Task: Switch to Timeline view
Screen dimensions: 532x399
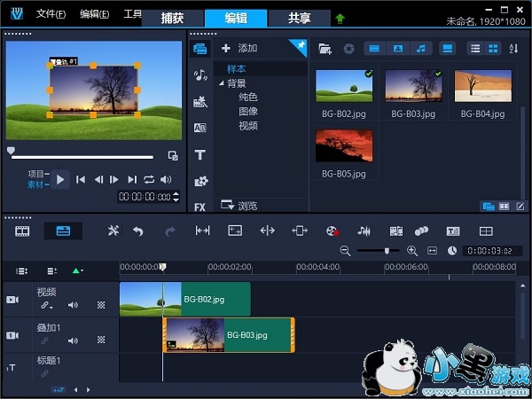Action: 63,231
